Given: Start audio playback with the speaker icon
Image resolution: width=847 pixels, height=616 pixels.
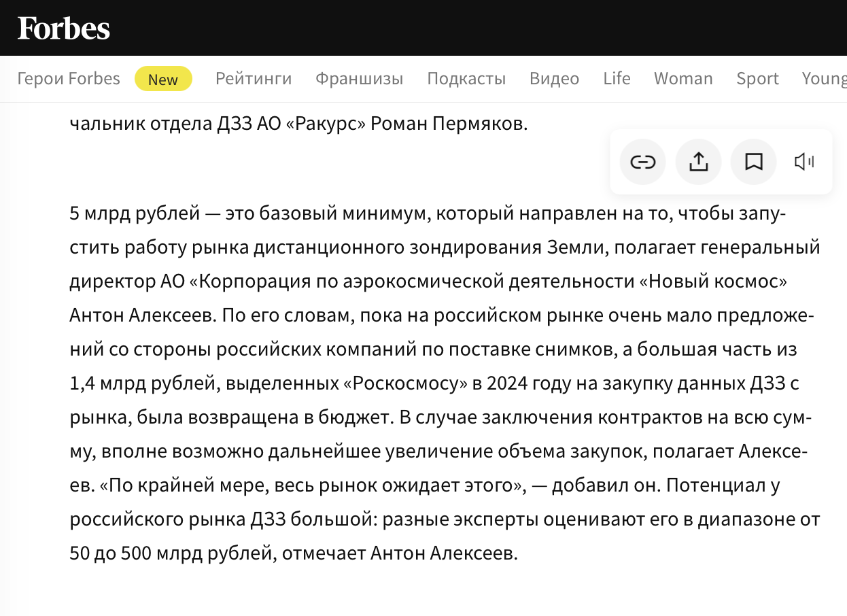Looking at the screenshot, I should pyautogui.click(x=805, y=162).
